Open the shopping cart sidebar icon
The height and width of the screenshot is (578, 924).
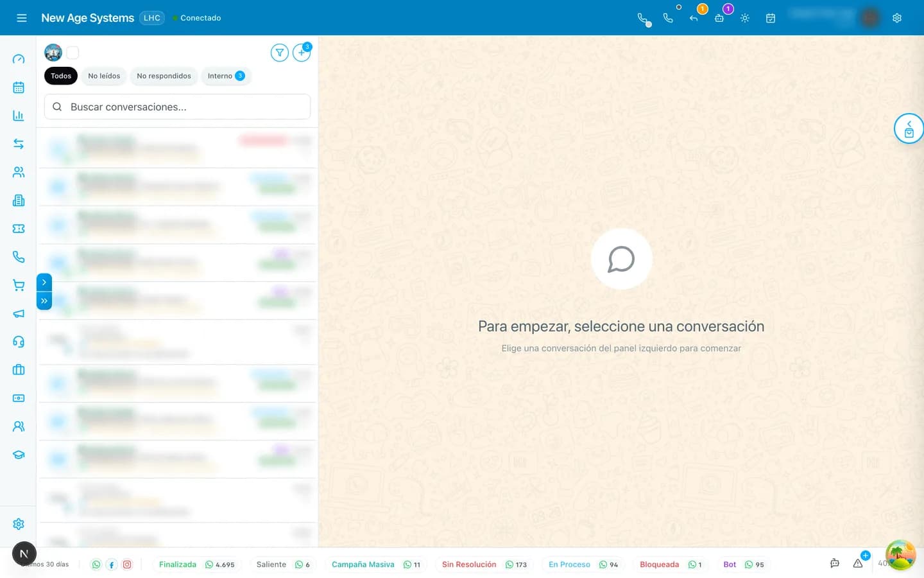coord(19,285)
